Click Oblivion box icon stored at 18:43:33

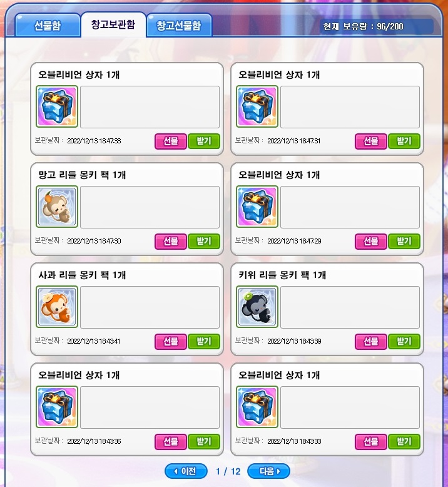pyautogui.click(x=257, y=407)
